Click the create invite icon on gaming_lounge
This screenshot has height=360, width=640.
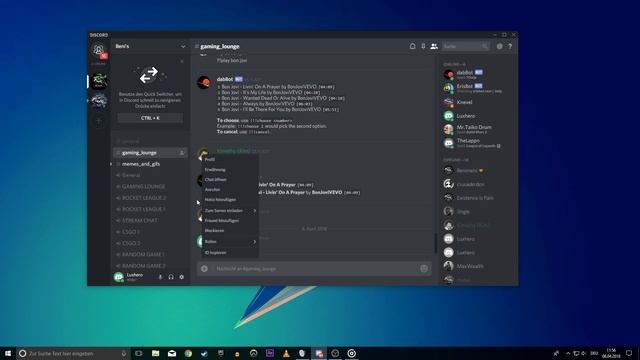[182, 153]
